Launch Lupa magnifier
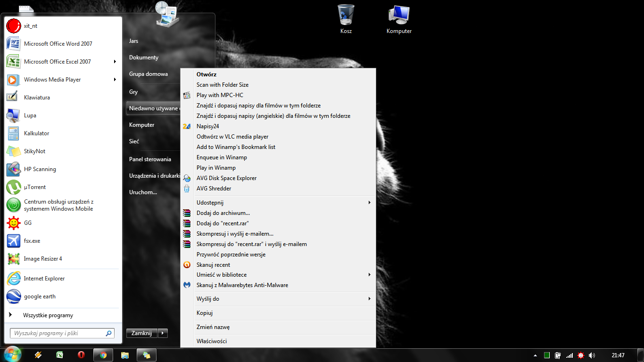 63,115
